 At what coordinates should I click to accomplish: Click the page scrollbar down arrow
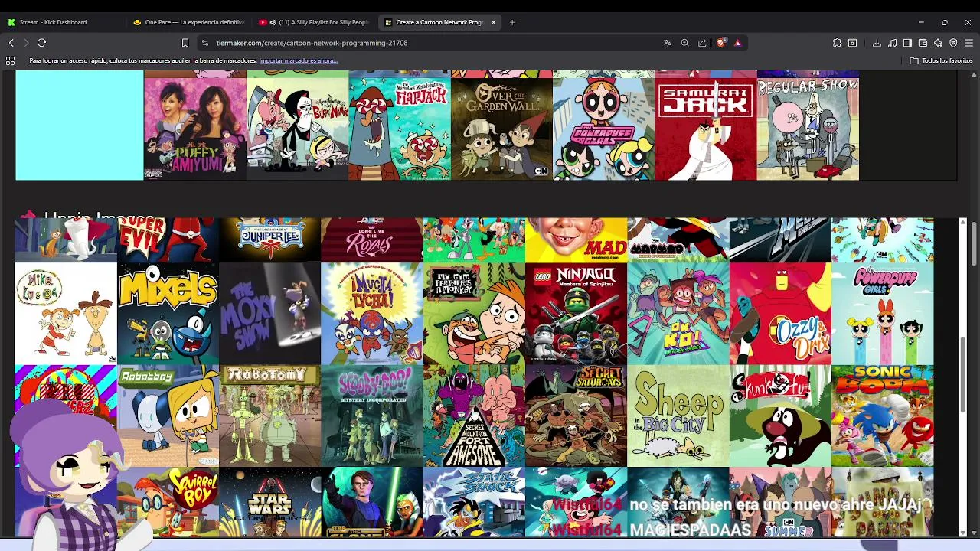click(x=975, y=533)
